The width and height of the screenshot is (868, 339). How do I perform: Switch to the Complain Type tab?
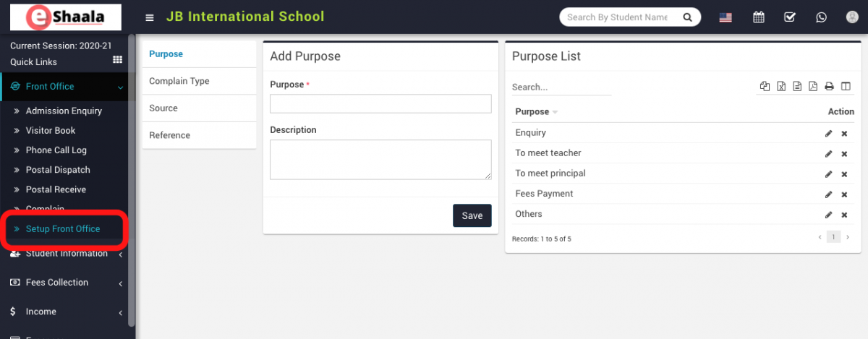[179, 81]
